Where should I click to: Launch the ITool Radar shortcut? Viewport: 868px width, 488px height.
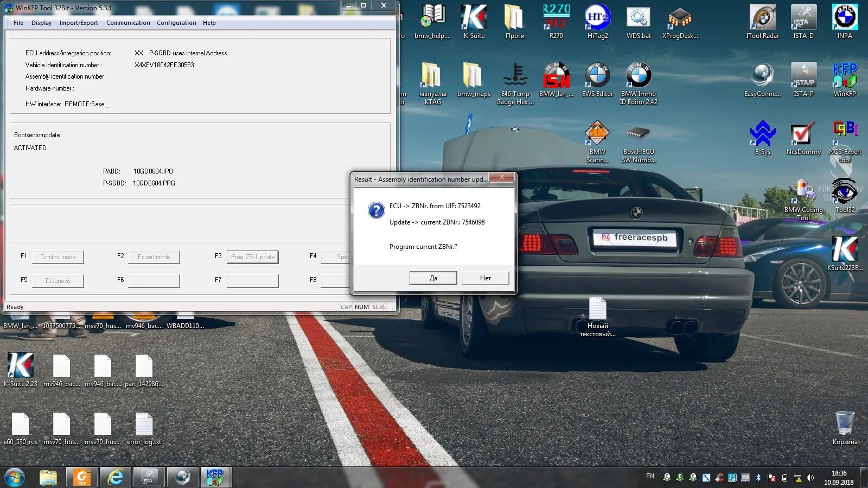pyautogui.click(x=762, y=22)
